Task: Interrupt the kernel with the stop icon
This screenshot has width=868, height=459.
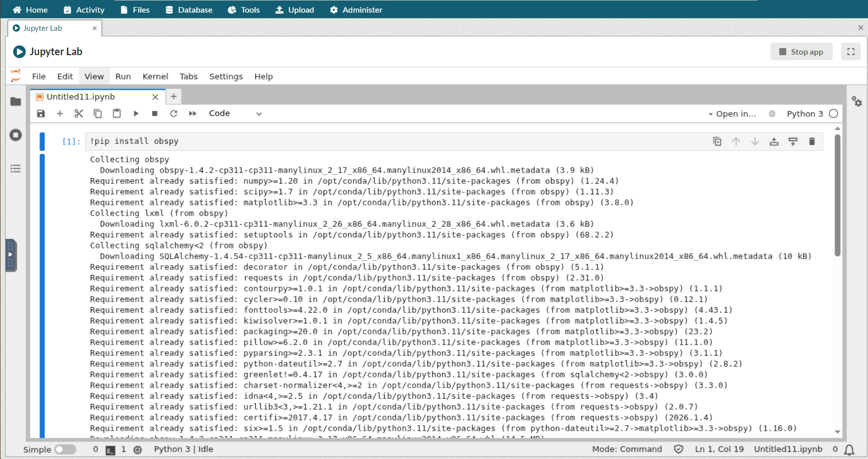Action: coord(155,113)
